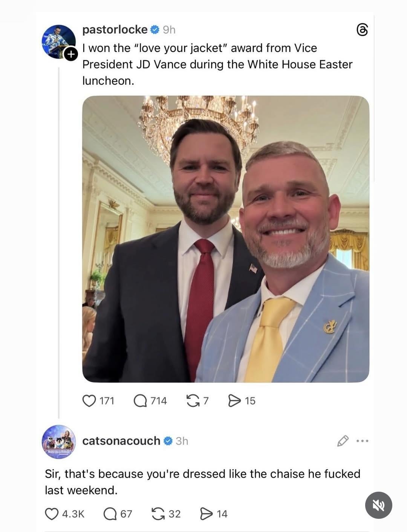
Task: Toggle the mute sound button
Action: [378, 505]
